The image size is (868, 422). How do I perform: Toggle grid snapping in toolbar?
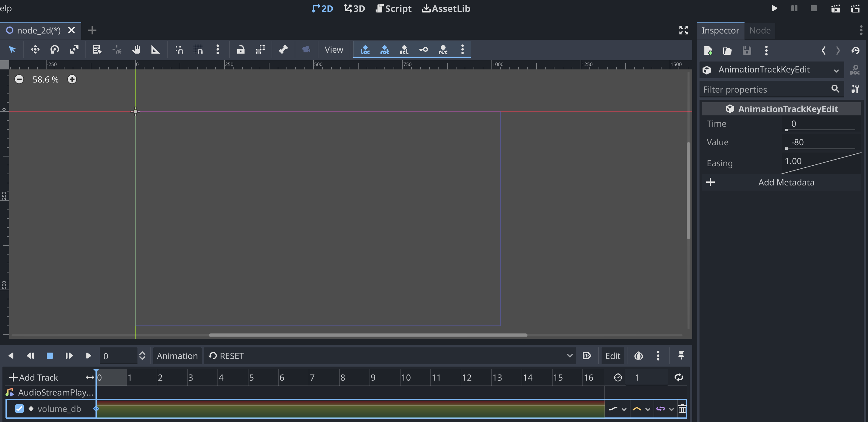click(x=198, y=50)
